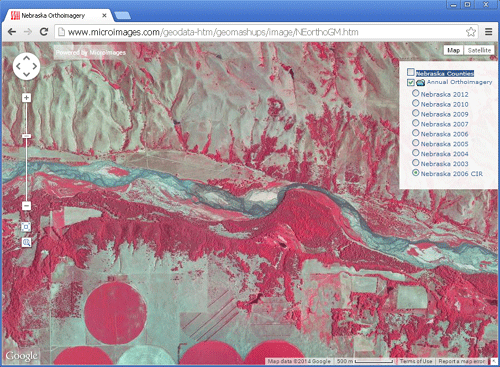500x367 pixels.
Task: Pan map using the navigation pad
Action: (26, 66)
